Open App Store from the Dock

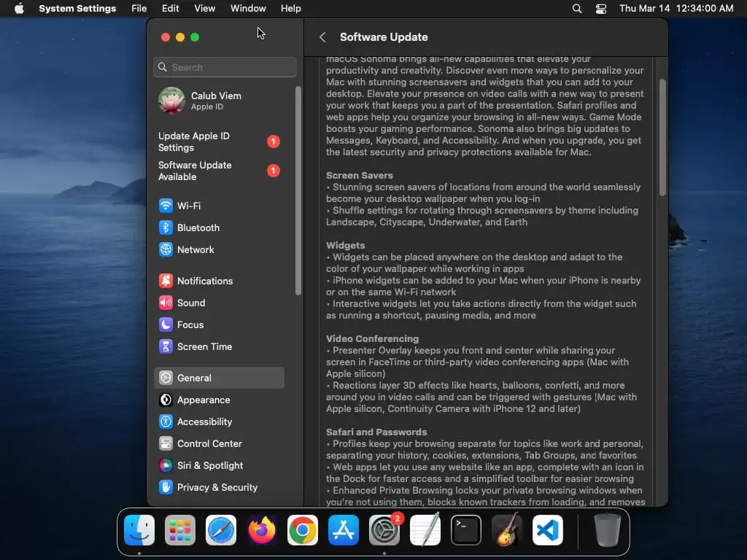tap(344, 530)
